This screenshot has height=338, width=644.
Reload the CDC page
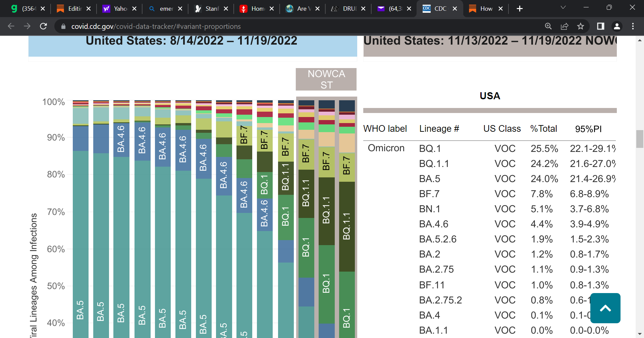pyautogui.click(x=43, y=26)
